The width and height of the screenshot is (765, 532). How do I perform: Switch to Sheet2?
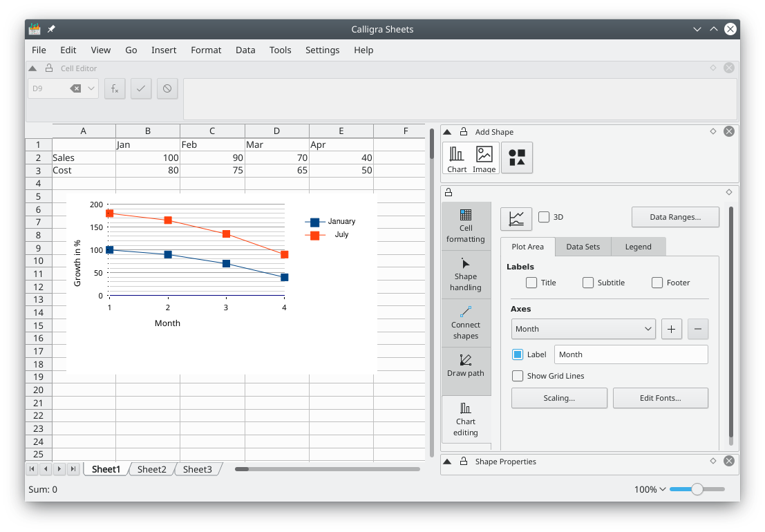tap(151, 468)
